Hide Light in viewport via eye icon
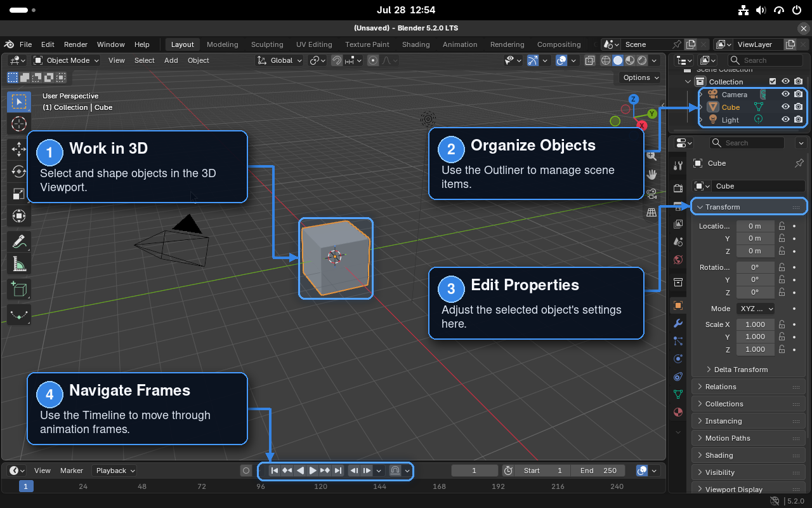 pos(785,119)
